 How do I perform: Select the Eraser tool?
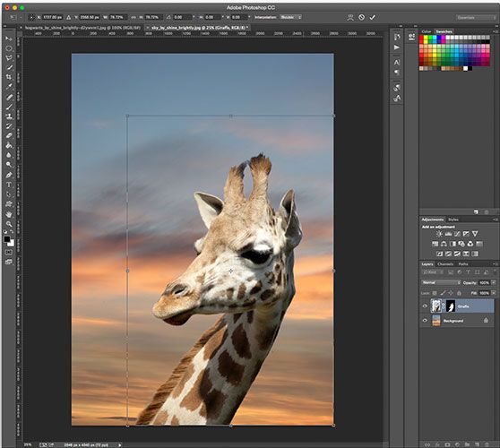point(9,135)
